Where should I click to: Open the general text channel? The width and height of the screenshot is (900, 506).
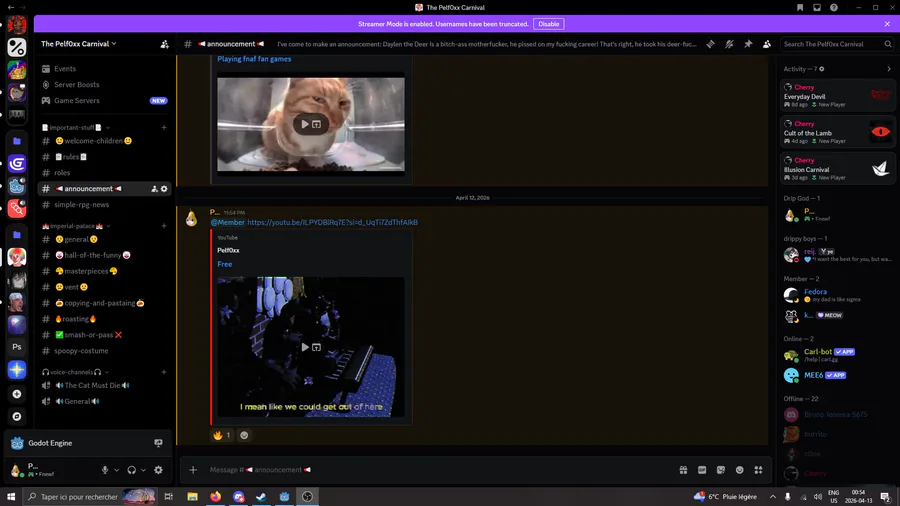(x=104, y=239)
